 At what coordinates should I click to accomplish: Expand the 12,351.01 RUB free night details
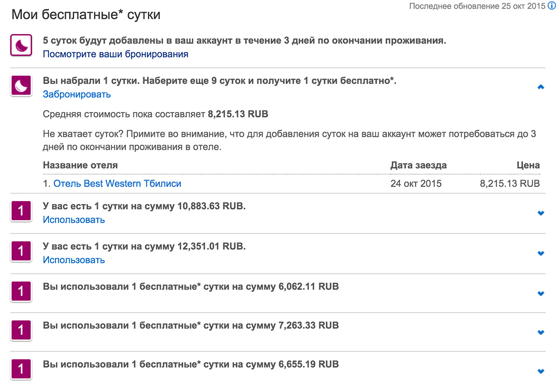pyautogui.click(x=541, y=253)
